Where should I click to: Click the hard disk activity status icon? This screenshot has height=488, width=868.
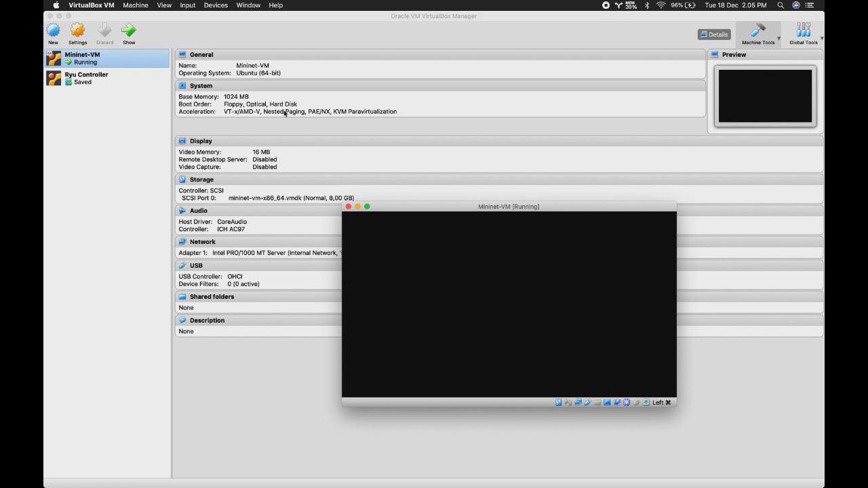point(559,403)
